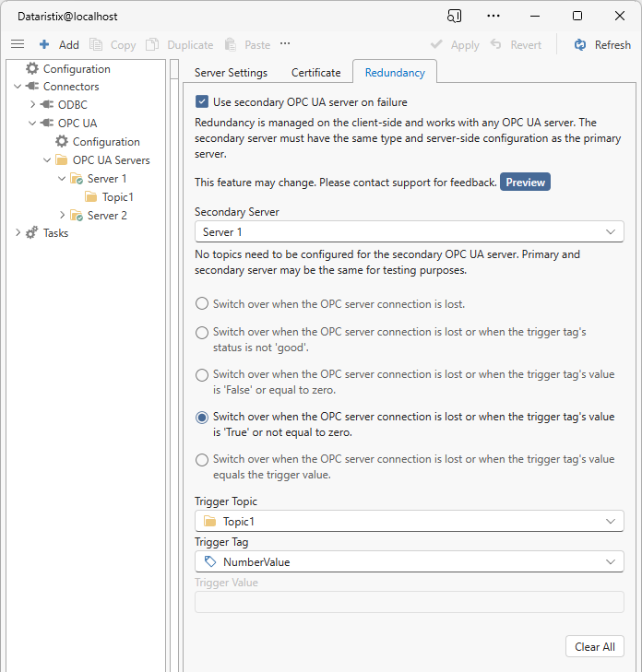
Task: Click the Preview badge button
Action: point(525,182)
